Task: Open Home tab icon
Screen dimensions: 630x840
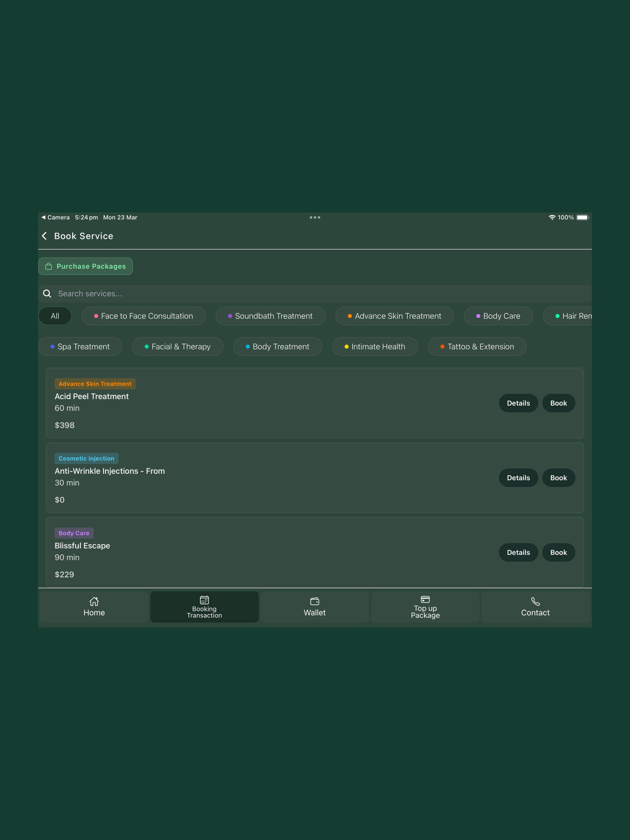Action: pos(94,601)
